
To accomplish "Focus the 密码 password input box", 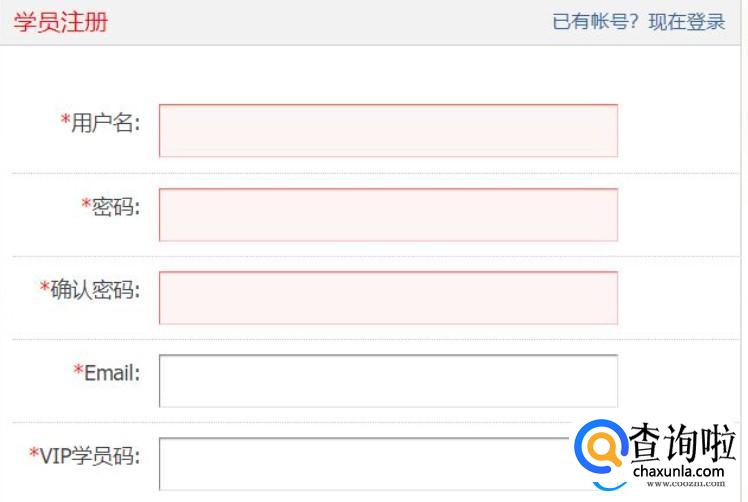I will point(388,214).
